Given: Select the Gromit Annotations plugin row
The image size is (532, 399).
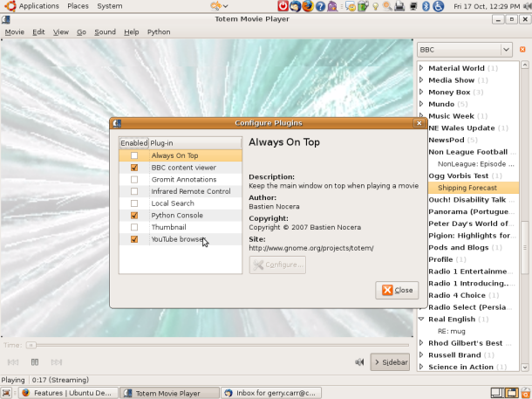Looking at the screenshot, I should (181, 179).
